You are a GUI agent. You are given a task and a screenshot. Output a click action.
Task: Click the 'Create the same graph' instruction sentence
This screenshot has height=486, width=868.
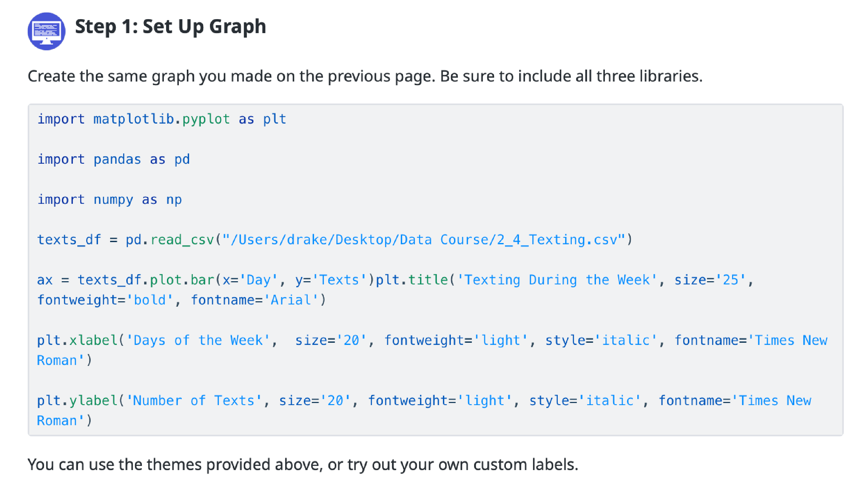point(365,76)
